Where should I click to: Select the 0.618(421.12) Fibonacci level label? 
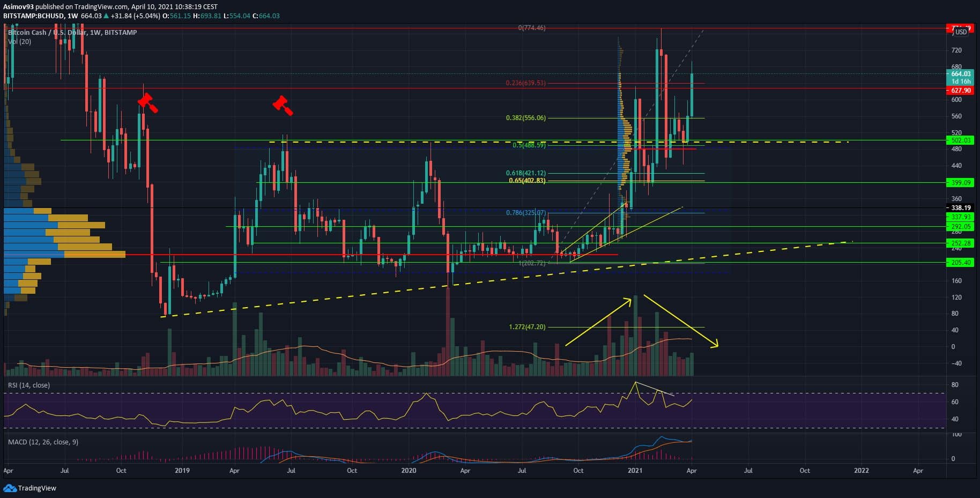tap(526, 173)
